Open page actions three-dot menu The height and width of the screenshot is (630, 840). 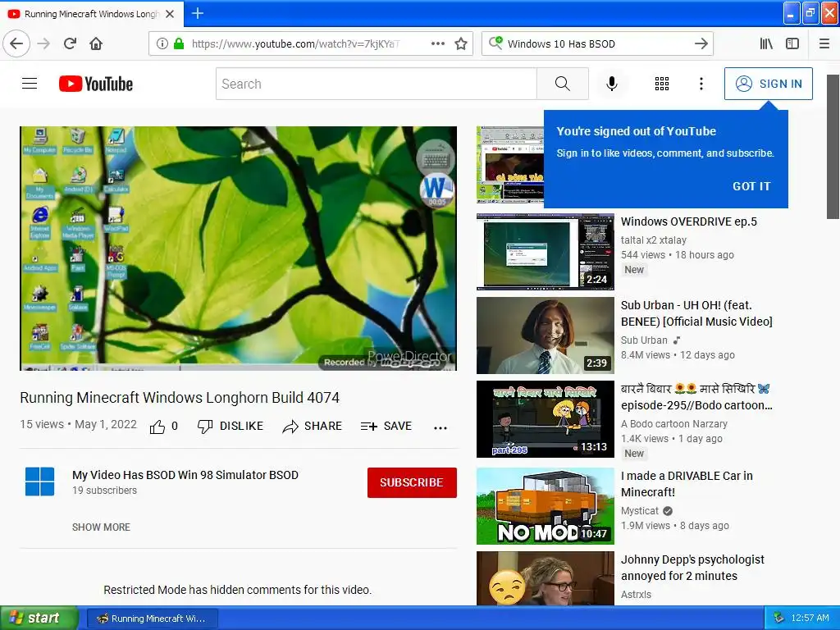pos(438,43)
